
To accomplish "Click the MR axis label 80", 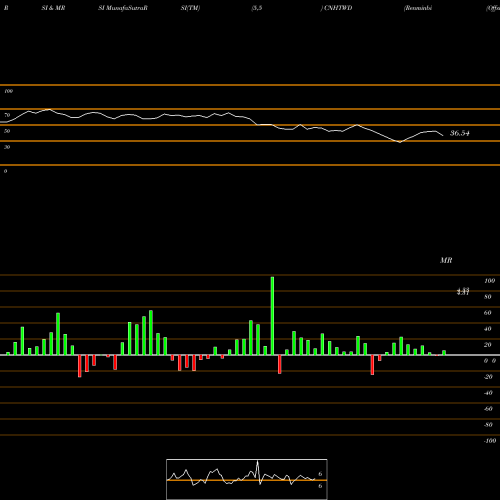I will point(487,297).
